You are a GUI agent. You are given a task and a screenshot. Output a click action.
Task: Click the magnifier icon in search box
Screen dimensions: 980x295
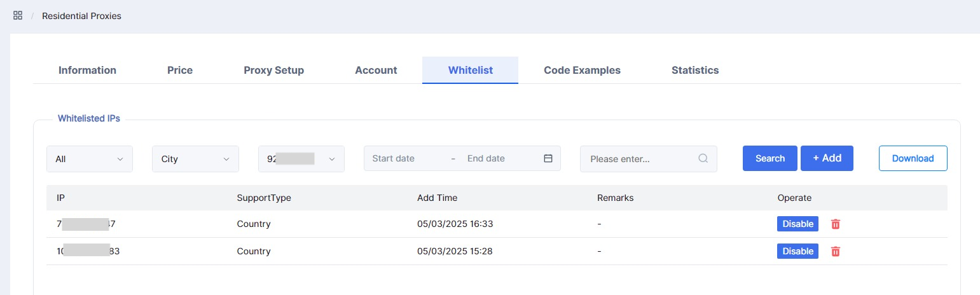pos(703,158)
